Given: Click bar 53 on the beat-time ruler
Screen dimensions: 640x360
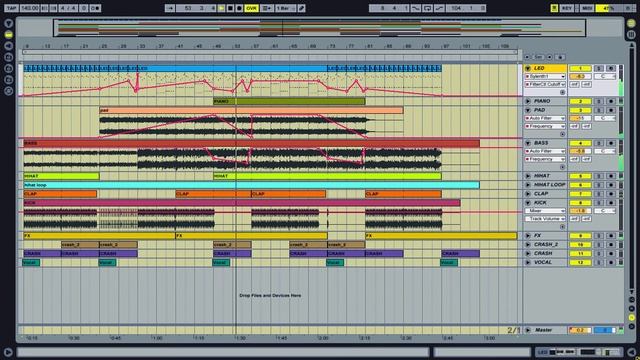Looking at the screenshot, I should coord(236,46).
